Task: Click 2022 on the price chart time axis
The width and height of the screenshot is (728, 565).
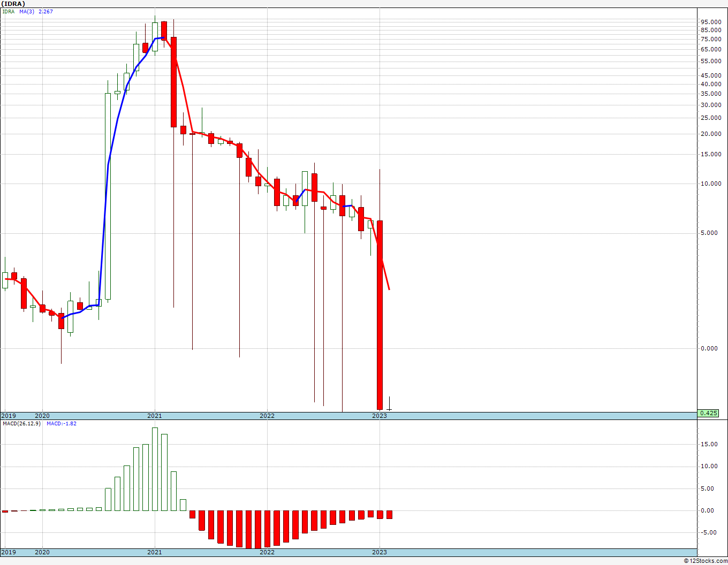Action: click(267, 416)
